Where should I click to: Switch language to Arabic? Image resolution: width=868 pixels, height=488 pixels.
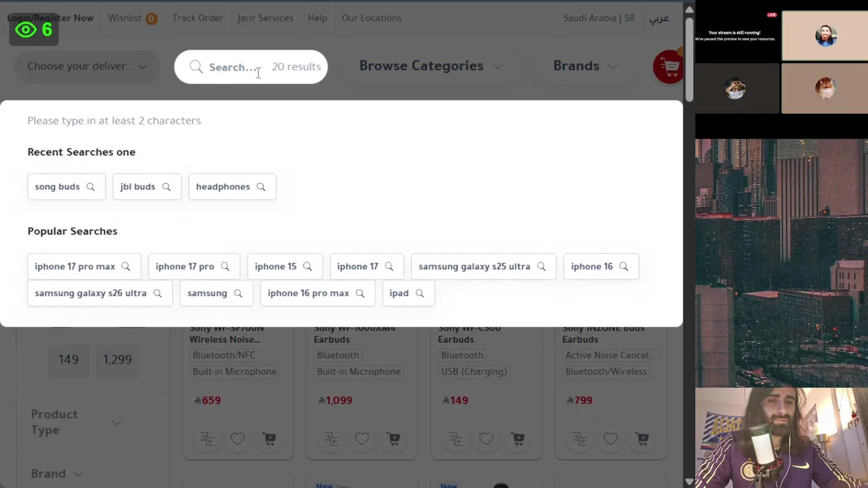659,18
